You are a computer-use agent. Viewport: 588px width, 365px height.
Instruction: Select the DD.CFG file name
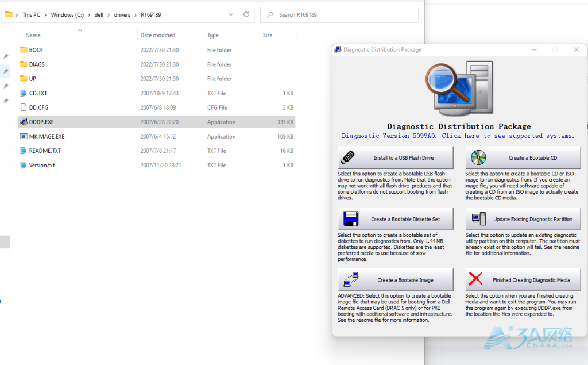tap(38, 107)
